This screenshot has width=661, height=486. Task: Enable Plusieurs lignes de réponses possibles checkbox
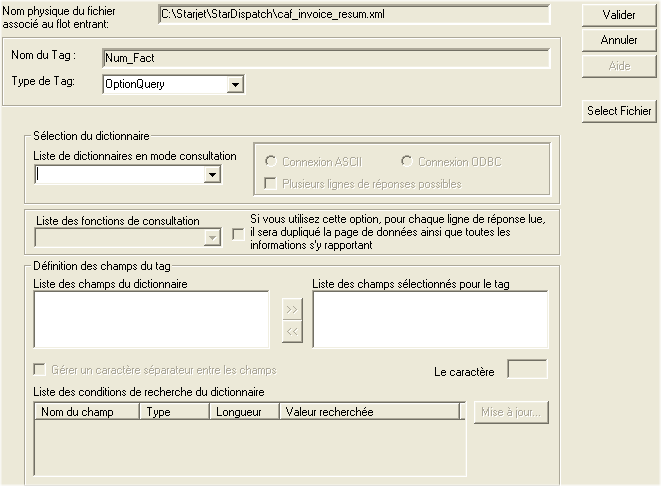[270, 184]
